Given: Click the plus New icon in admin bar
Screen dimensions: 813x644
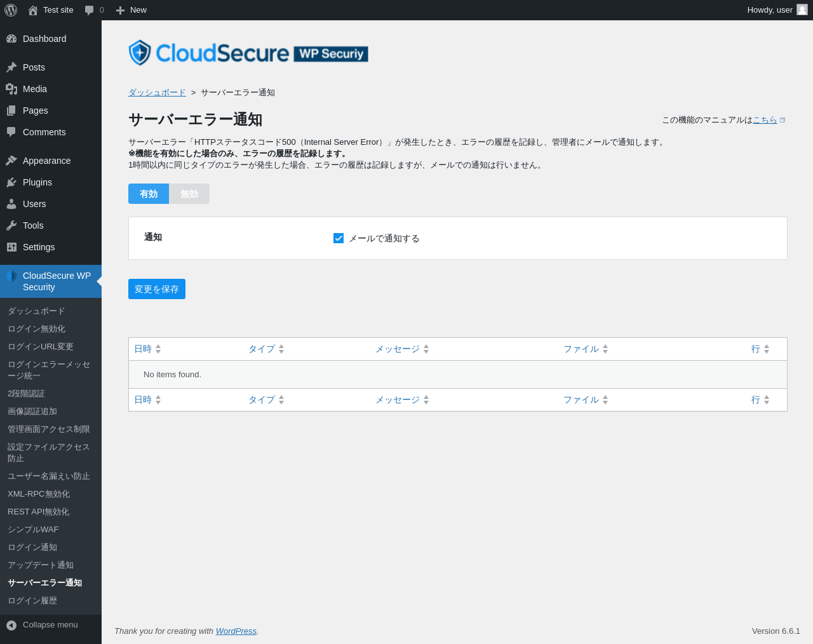Looking at the screenshot, I should pos(120,10).
